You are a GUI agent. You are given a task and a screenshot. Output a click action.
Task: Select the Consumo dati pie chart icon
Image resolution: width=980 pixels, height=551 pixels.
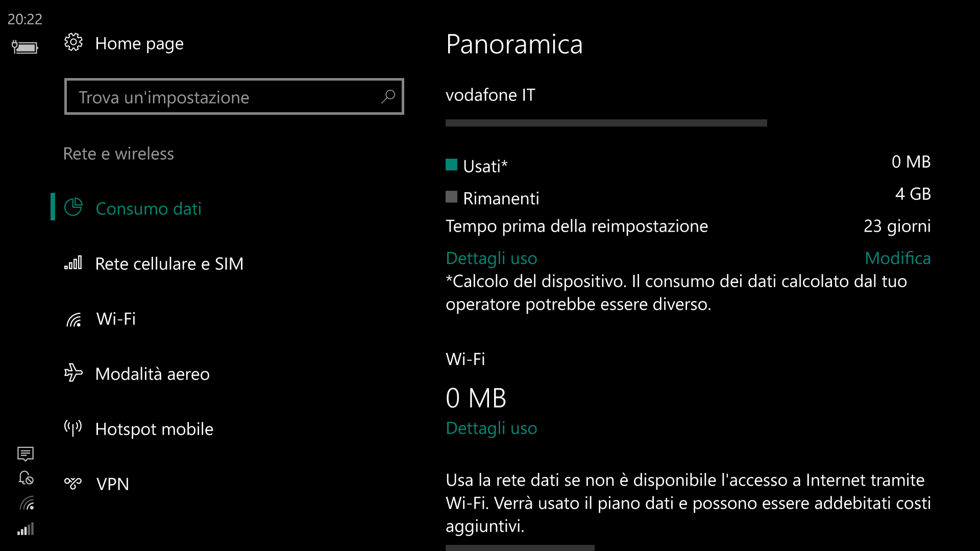tap(73, 208)
